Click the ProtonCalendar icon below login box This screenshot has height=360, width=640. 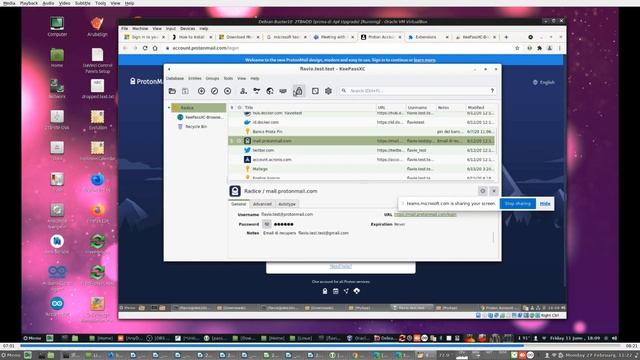tap(336, 291)
